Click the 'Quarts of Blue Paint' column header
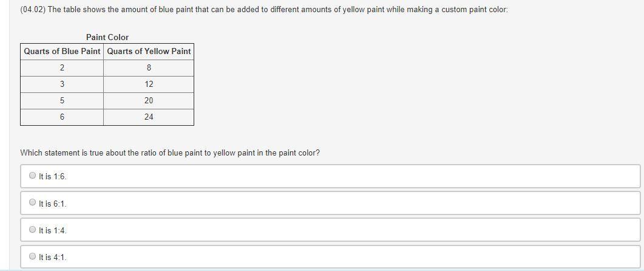The height and width of the screenshot is (271, 644). point(62,52)
